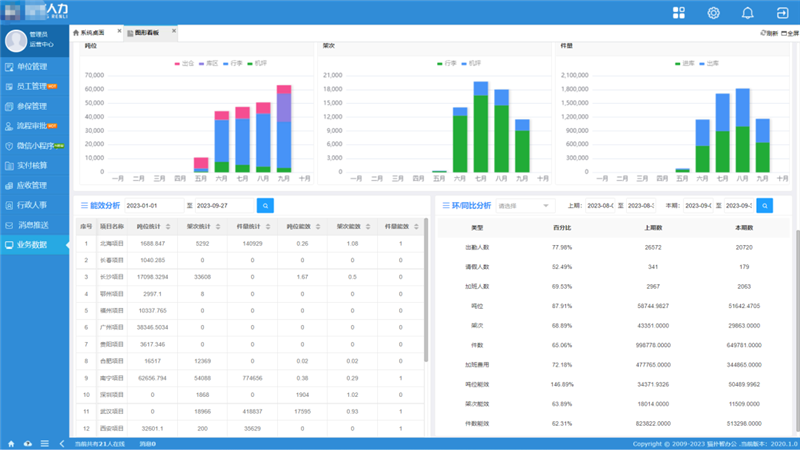Click the search button for 环/同比分析
Viewport: 800px width, 450px height.
pyautogui.click(x=764, y=205)
